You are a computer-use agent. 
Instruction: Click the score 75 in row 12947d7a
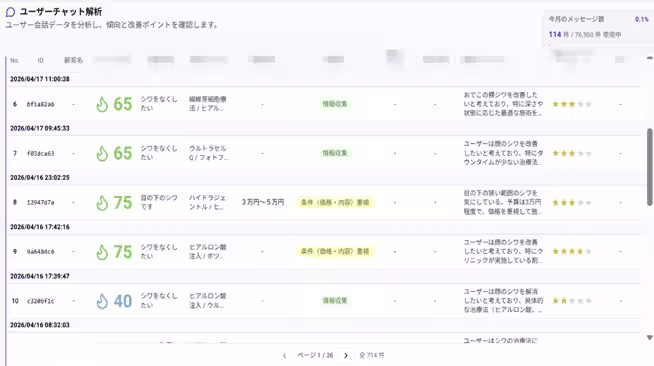pos(123,203)
